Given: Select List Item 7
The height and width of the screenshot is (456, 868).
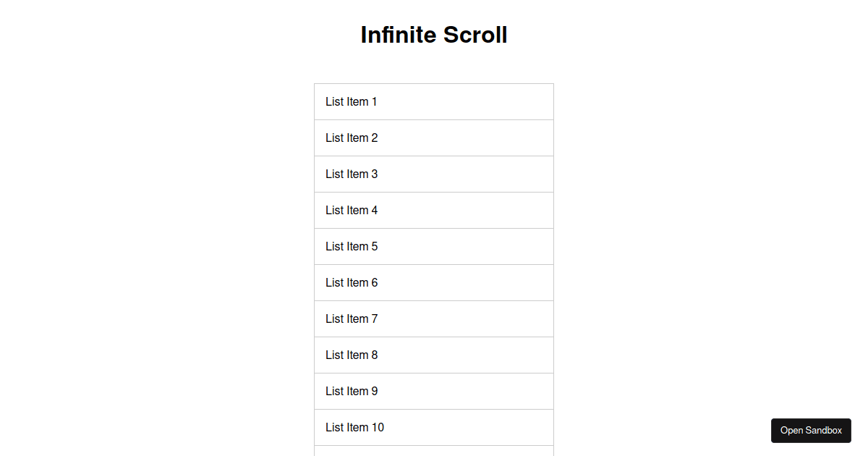Looking at the screenshot, I should pyautogui.click(x=433, y=319).
